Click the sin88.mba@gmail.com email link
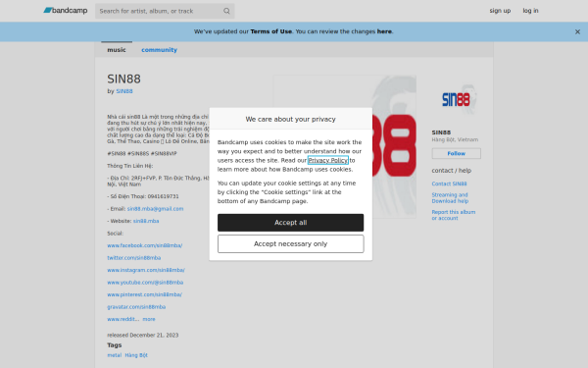Viewport: 588px width, 368px height. click(155, 209)
